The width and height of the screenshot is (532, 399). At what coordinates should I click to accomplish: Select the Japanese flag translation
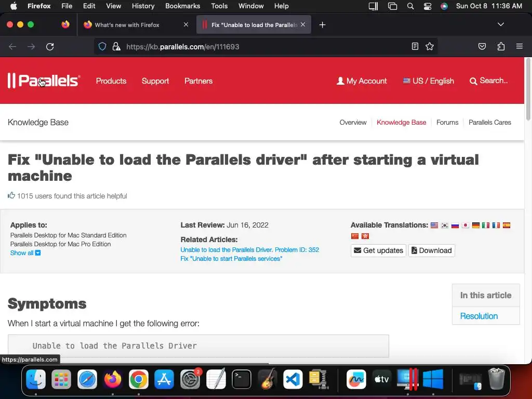point(465,225)
